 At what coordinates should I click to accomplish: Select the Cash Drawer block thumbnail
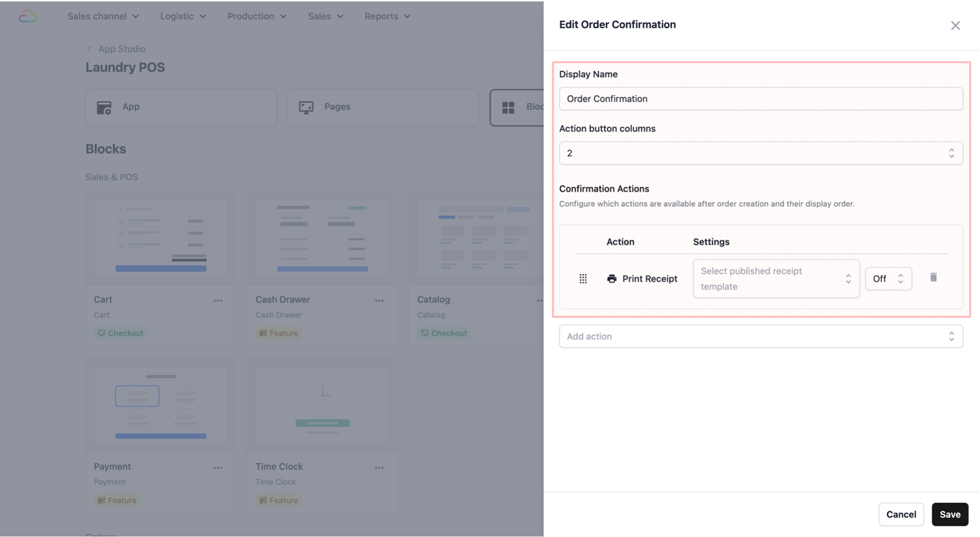tap(322, 238)
